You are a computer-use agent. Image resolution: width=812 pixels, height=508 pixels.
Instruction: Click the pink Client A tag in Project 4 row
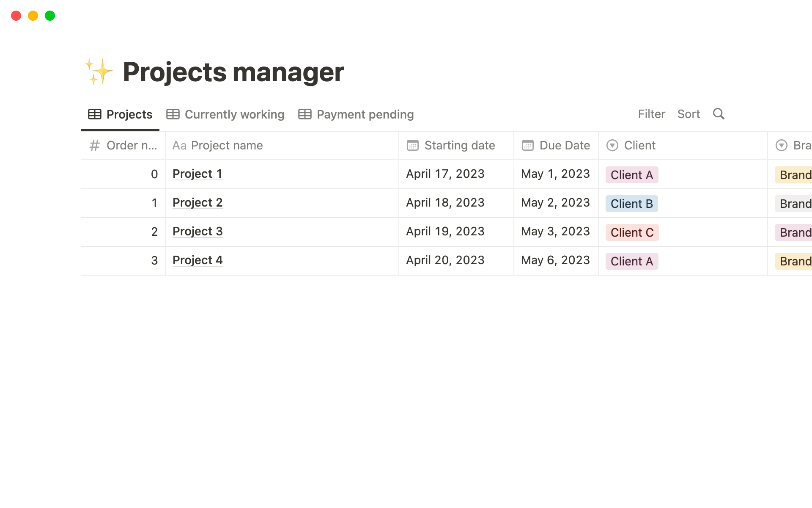click(631, 261)
